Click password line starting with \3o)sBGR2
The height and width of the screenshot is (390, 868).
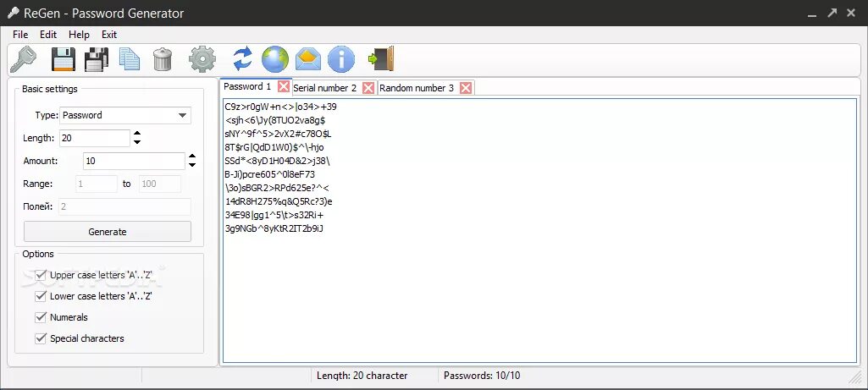tap(278, 188)
